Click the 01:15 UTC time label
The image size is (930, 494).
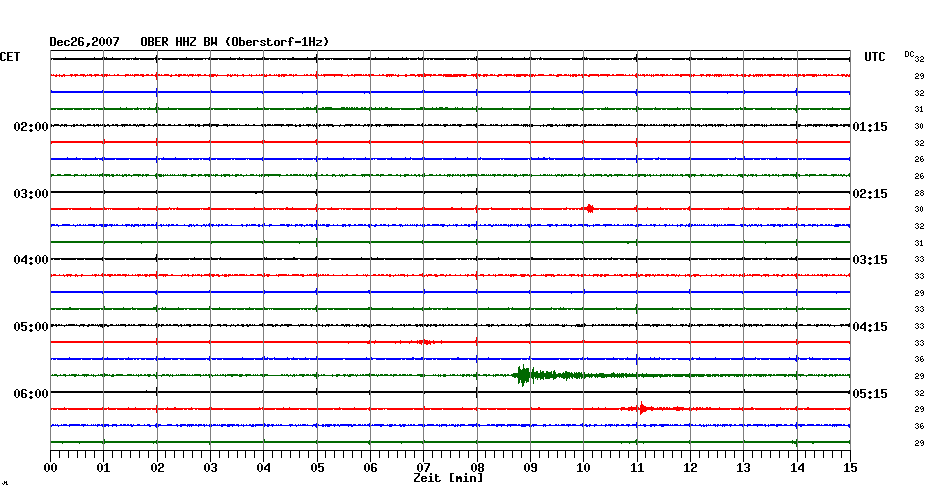pyautogui.click(x=870, y=127)
